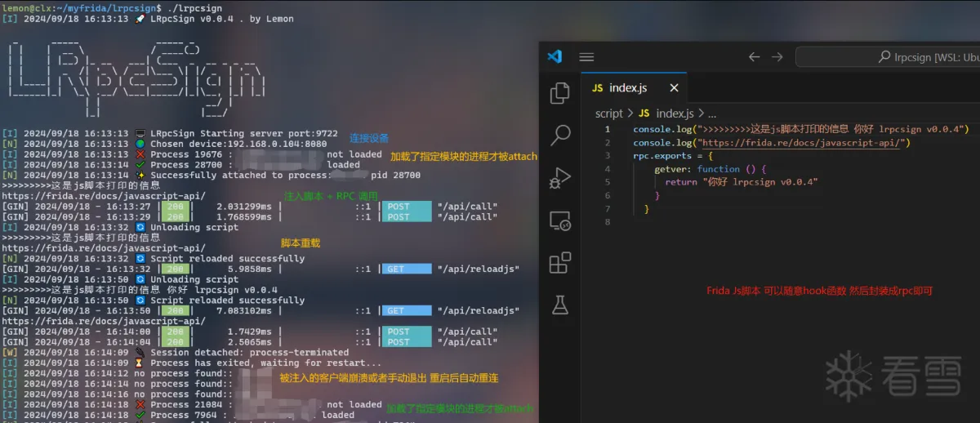Click the script breadcrumb folder
980x423 pixels.
tap(609, 114)
